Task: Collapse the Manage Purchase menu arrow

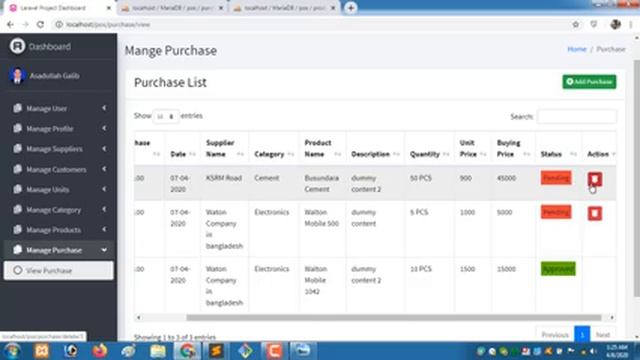Action: pos(104,250)
